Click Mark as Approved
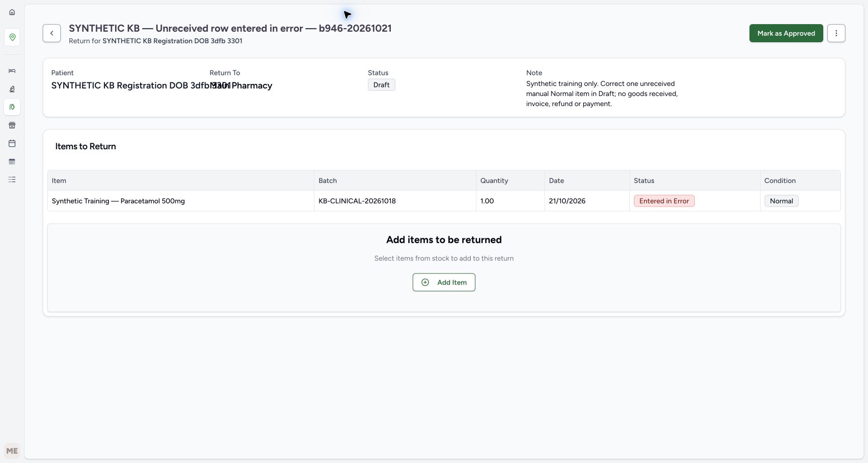 pos(786,33)
